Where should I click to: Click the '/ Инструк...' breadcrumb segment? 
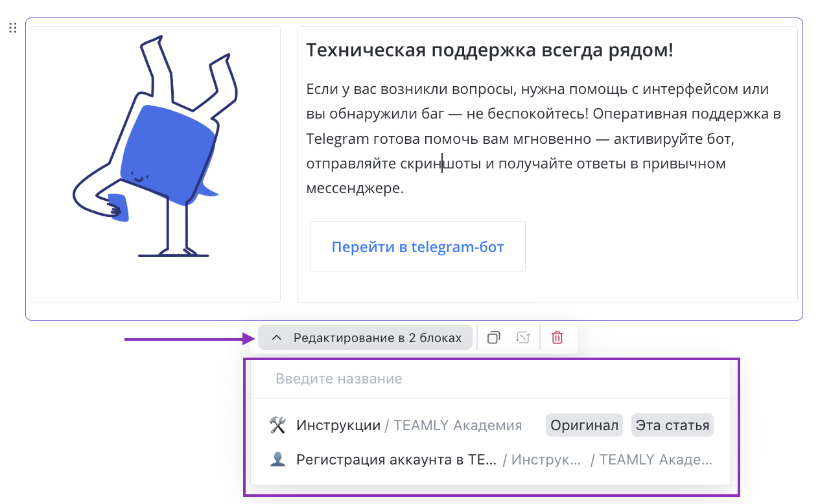pos(542,460)
